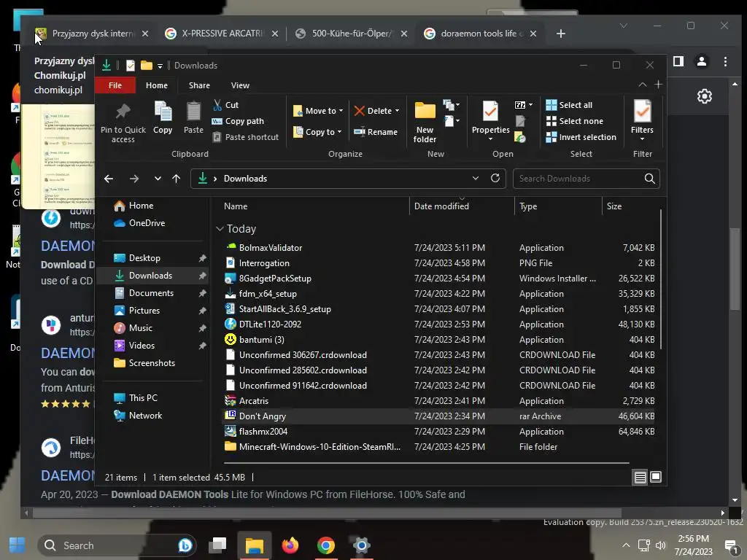Click Select none in ribbon
Screen dimensions: 747x560
tap(575, 121)
